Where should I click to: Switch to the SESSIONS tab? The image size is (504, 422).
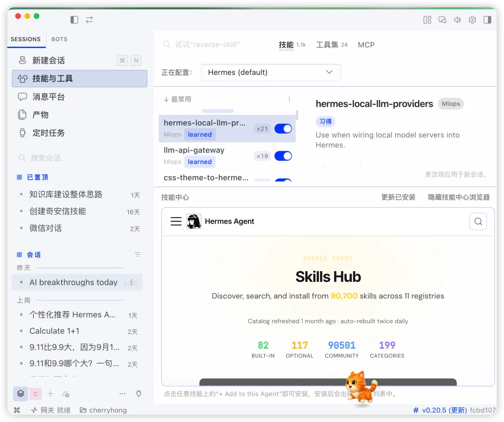click(x=26, y=39)
